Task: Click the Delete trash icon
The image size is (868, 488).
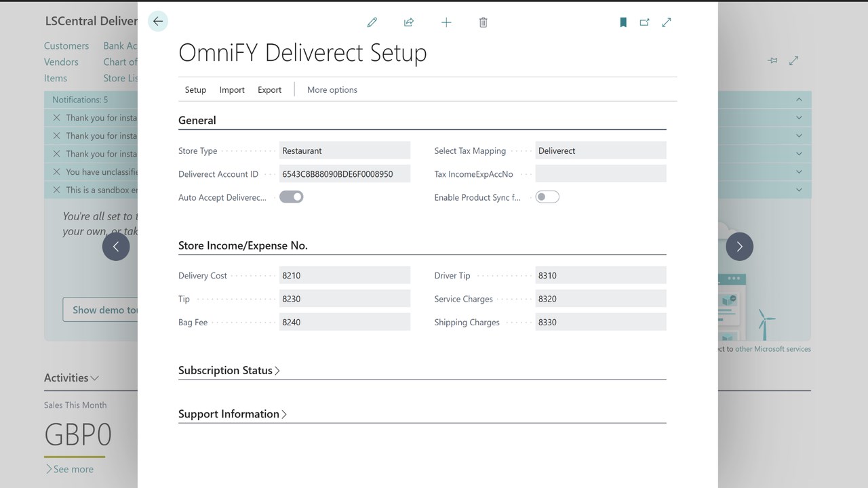Action: point(484,22)
